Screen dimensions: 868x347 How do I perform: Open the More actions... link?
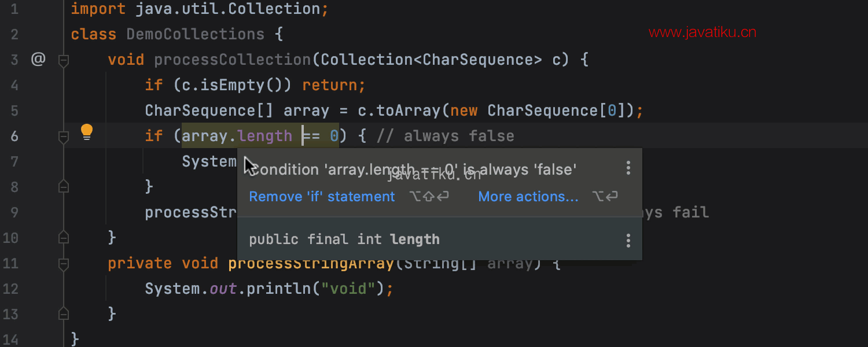tap(528, 197)
